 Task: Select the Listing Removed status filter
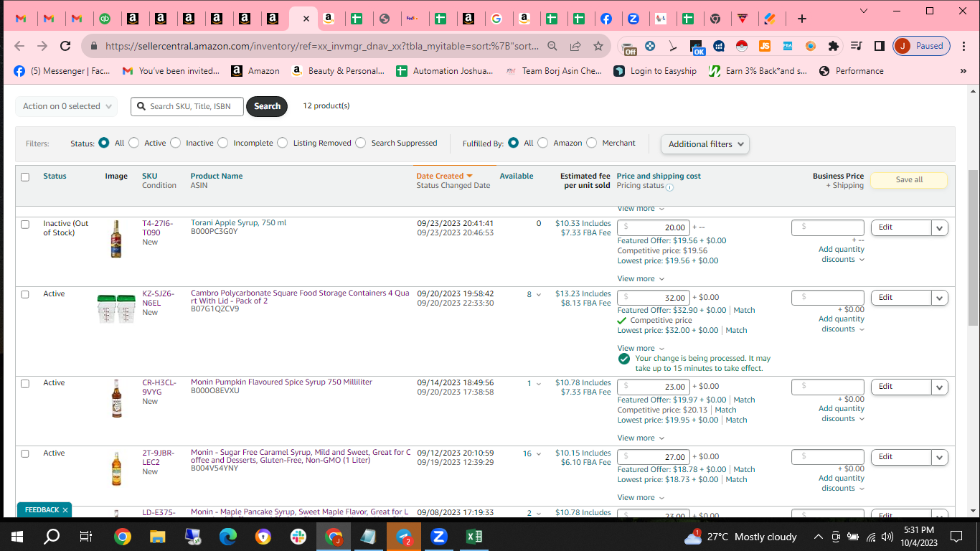click(283, 143)
